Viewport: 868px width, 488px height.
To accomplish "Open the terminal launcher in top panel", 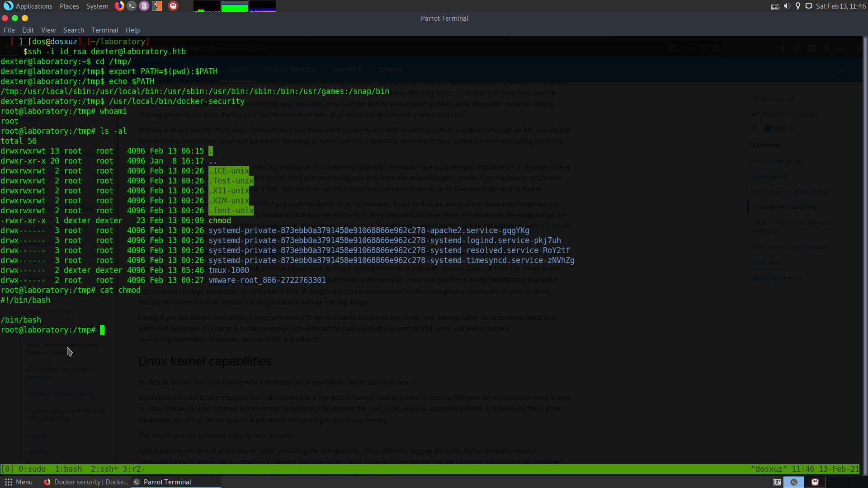I will click(132, 6).
